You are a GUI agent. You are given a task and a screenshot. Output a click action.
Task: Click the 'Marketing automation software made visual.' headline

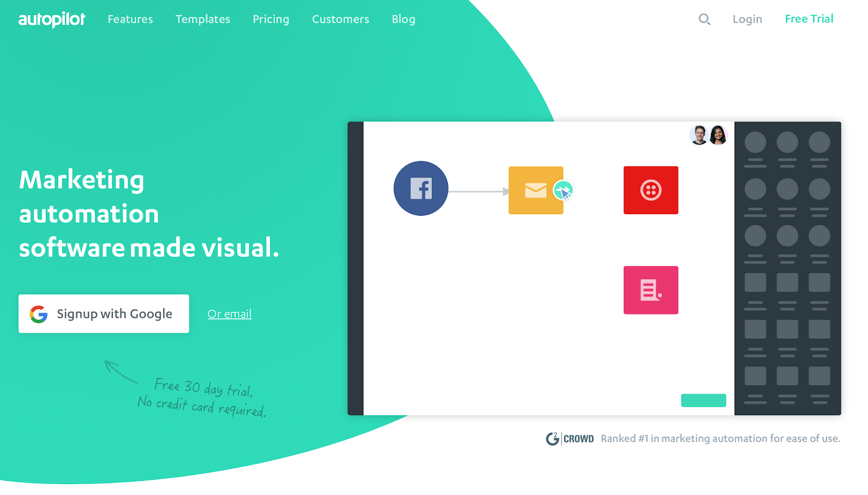(x=149, y=214)
